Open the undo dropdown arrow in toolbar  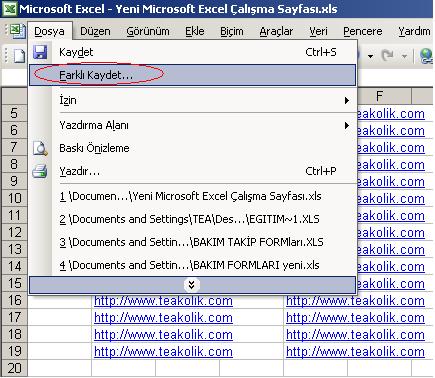click(370, 56)
